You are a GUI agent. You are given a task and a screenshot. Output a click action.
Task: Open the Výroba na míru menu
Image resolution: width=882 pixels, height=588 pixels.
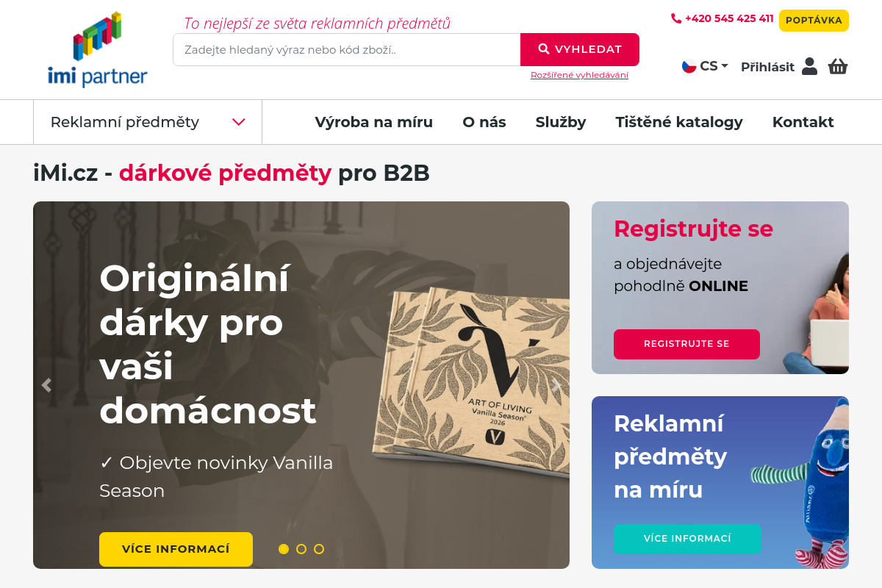pos(373,122)
